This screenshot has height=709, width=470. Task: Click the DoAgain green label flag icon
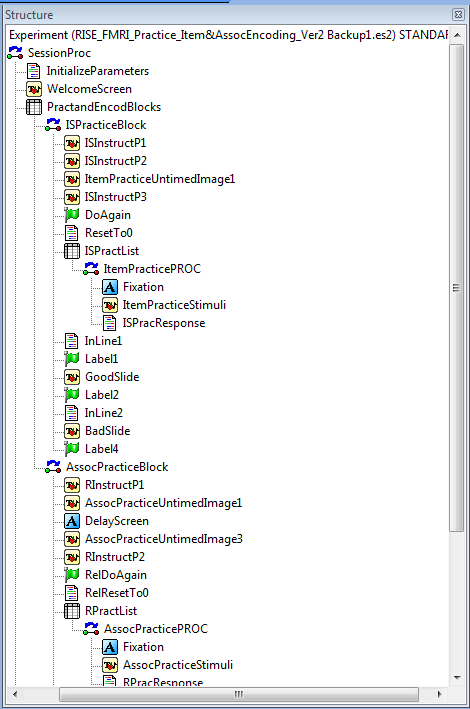(x=72, y=215)
